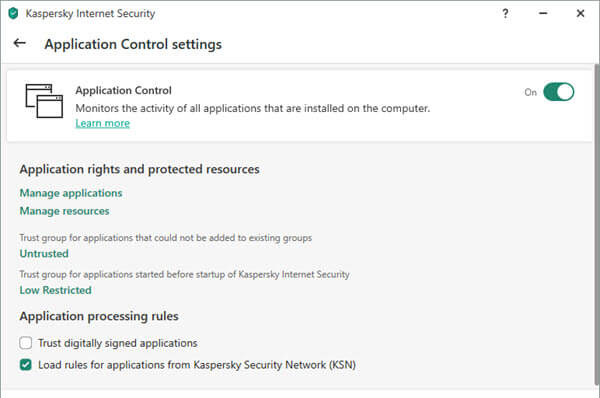Click the 'Kaspersky Internet Security' title text
The image size is (600, 398).
click(90, 13)
